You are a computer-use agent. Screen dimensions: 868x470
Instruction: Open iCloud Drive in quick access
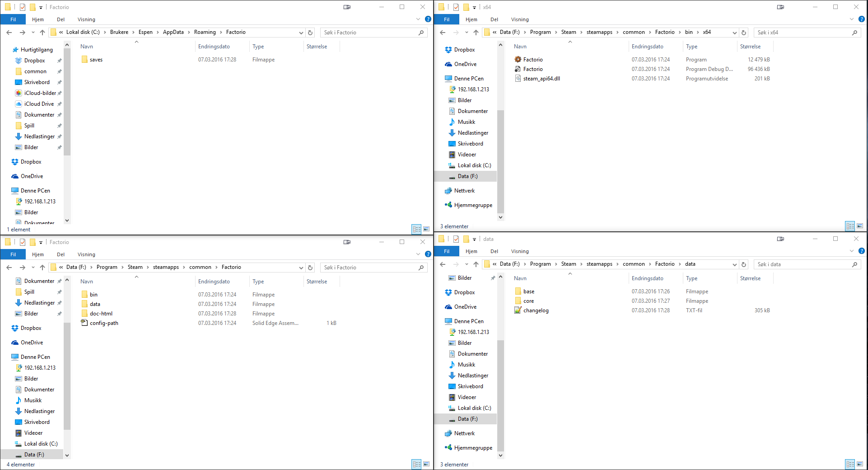[x=39, y=104]
